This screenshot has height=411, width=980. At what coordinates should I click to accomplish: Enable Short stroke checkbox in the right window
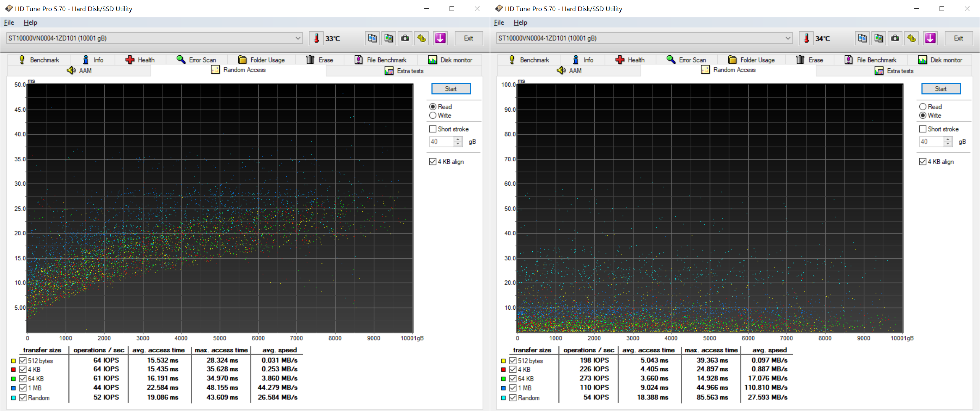point(922,129)
